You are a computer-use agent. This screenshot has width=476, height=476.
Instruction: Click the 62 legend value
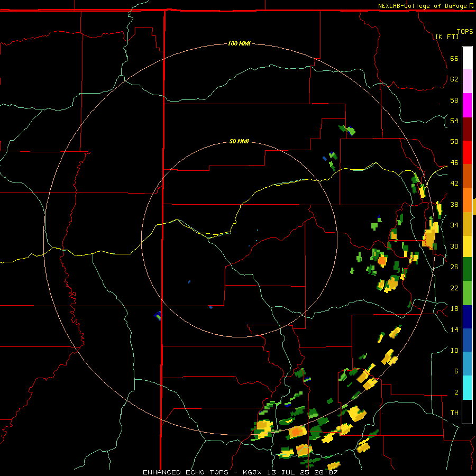coord(454,79)
